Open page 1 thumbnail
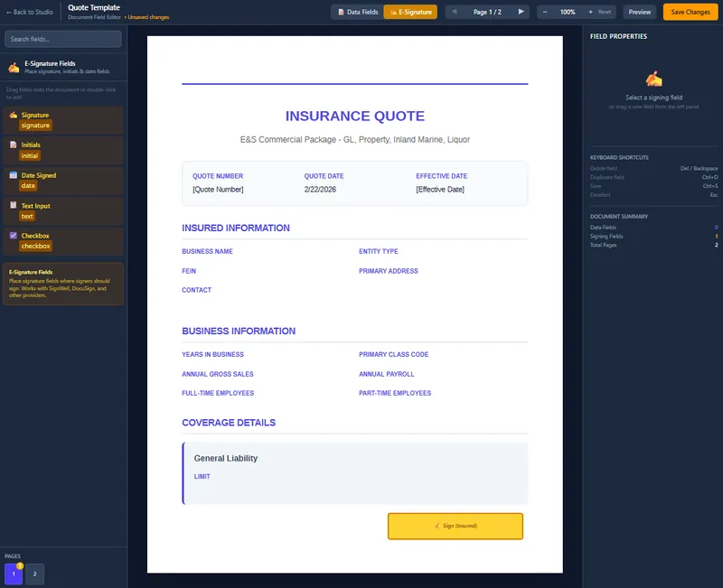Screen dimensions: 723x588 [x=14, y=574]
